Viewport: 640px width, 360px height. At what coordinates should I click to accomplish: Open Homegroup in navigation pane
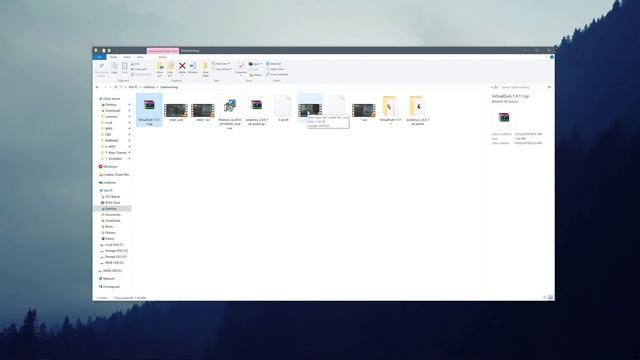click(x=109, y=287)
